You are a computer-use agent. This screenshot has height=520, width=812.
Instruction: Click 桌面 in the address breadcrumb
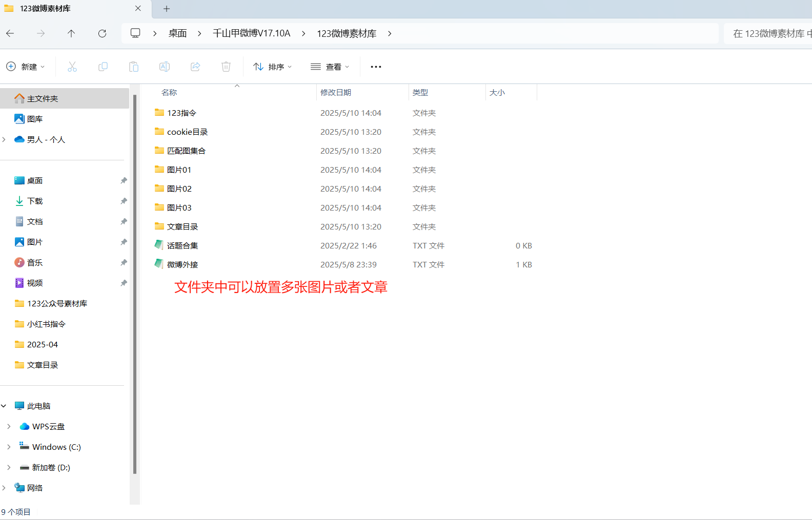tap(177, 33)
